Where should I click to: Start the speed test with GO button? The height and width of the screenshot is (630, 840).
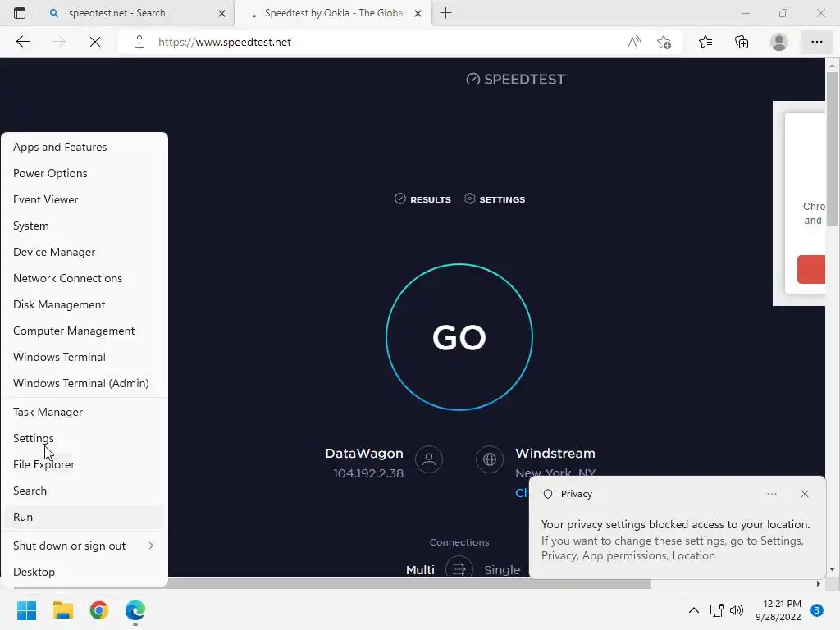point(459,337)
